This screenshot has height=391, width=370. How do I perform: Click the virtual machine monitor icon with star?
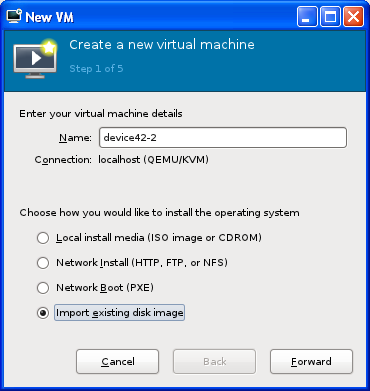(35, 59)
